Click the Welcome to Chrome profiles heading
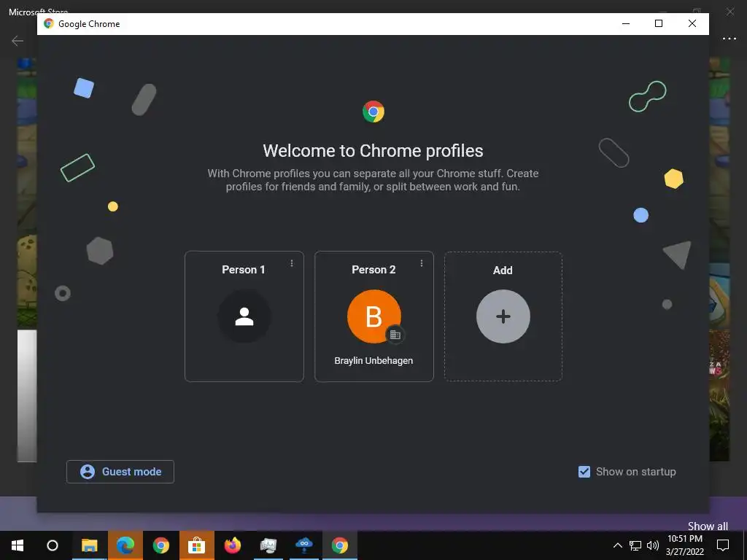747x560 pixels. click(373, 150)
